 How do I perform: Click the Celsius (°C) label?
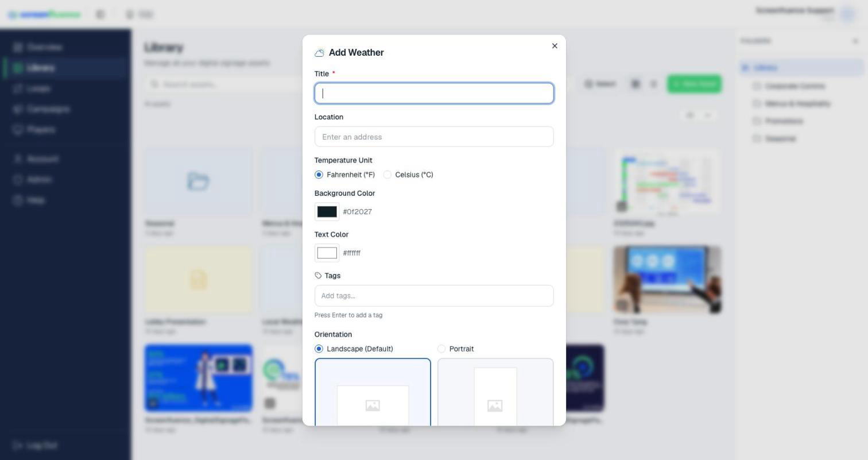tap(414, 175)
